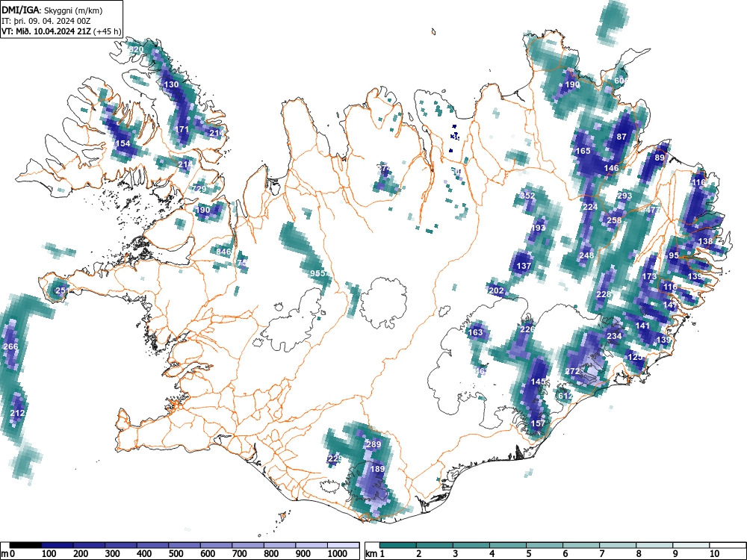Click the visibility value '477' on the map
The image size is (747, 560).
click(x=653, y=210)
